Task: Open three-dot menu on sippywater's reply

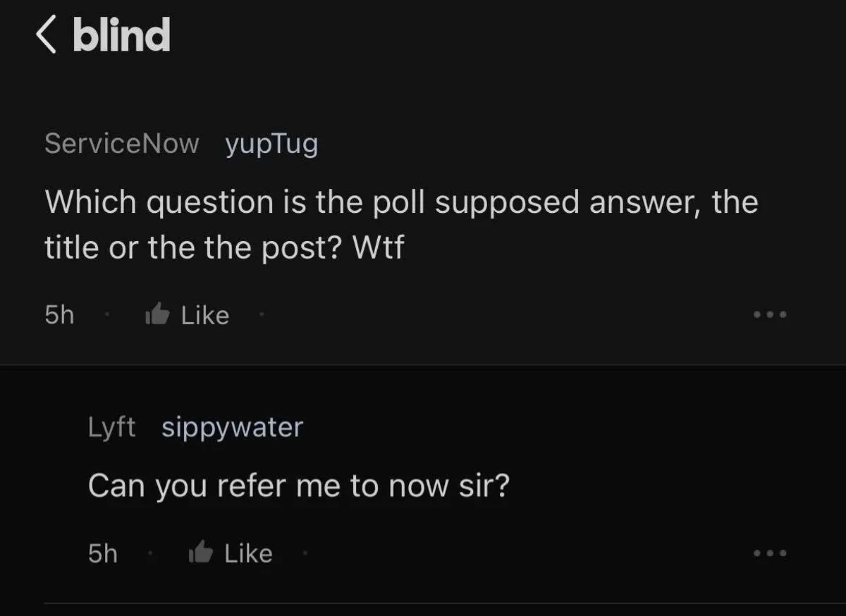Action: pyautogui.click(x=770, y=553)
